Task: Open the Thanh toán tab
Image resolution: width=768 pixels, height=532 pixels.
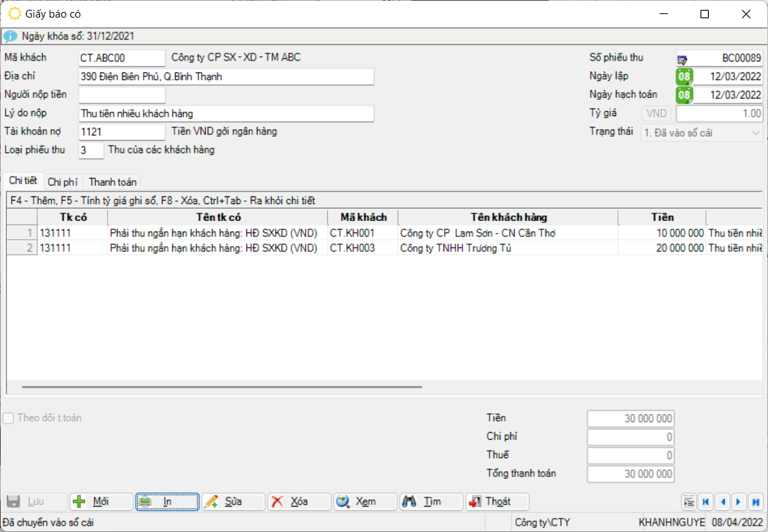Action: coord(113,182)
